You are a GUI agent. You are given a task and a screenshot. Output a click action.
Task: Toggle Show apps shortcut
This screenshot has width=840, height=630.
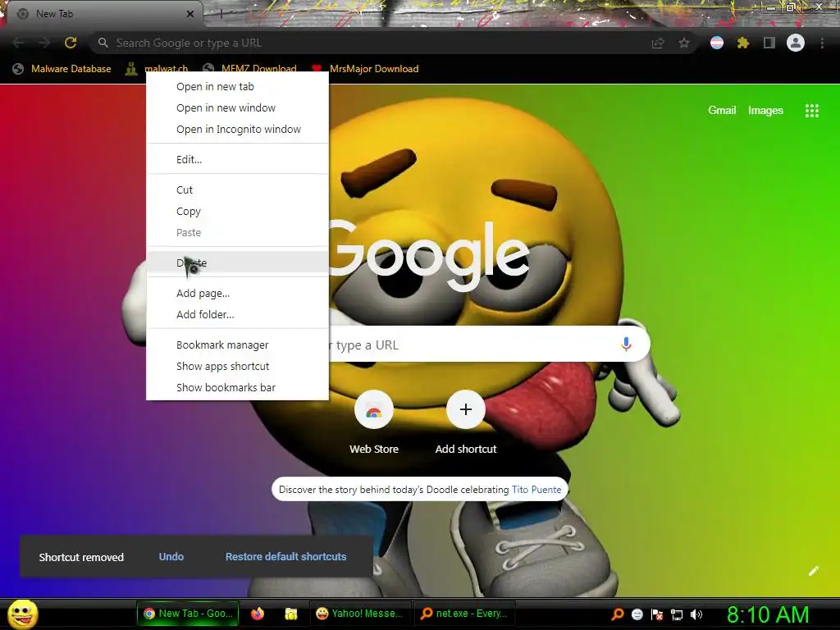point(237,367)
